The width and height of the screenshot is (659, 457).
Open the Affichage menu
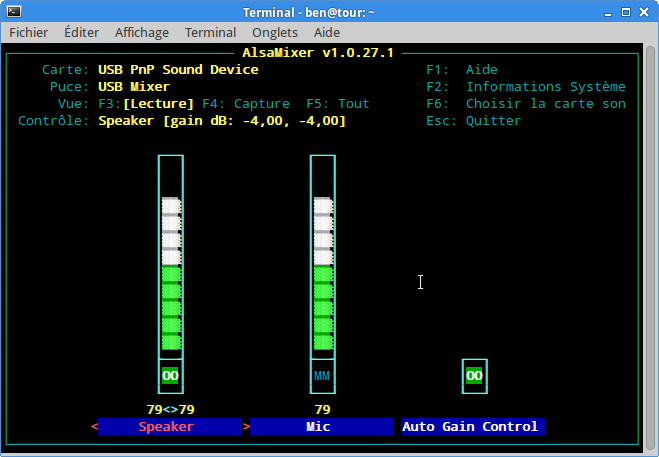point(142,32)
